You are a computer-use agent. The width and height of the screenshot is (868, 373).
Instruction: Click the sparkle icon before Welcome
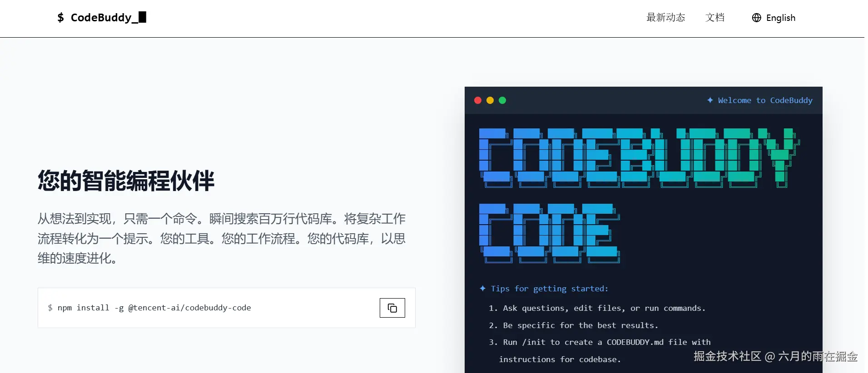[x=710, y=100]
